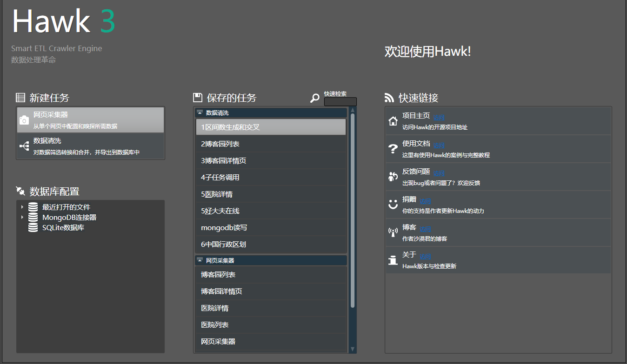Select MongoDB连接器 tree item label
This screenshot has width=627, height=364.
[x=69, y=218]
